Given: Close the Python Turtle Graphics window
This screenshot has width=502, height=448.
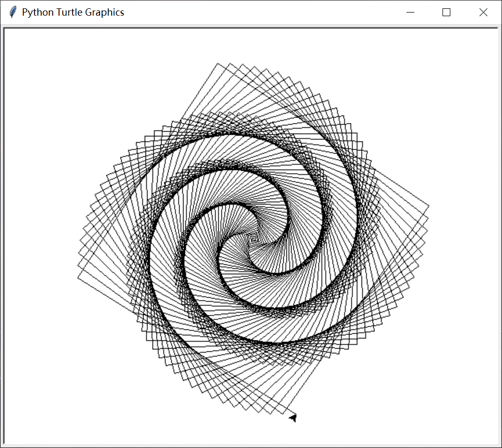Looking at the screenshot, I should (x=483, y=12).
